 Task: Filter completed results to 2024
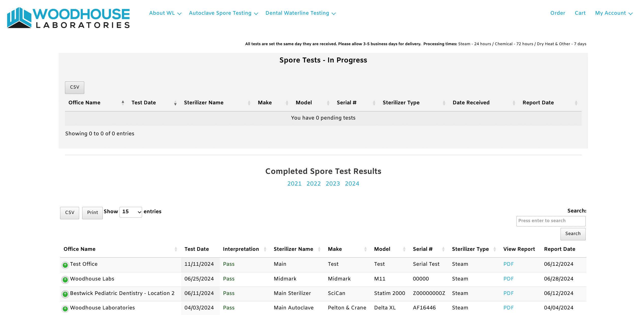[352, 184]
